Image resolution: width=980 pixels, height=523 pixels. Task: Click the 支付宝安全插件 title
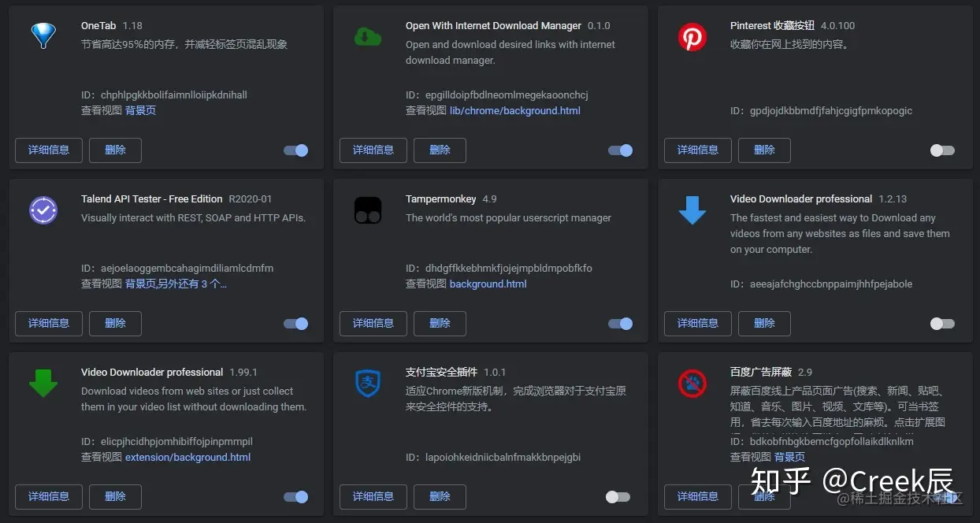[x=441, y=372]
